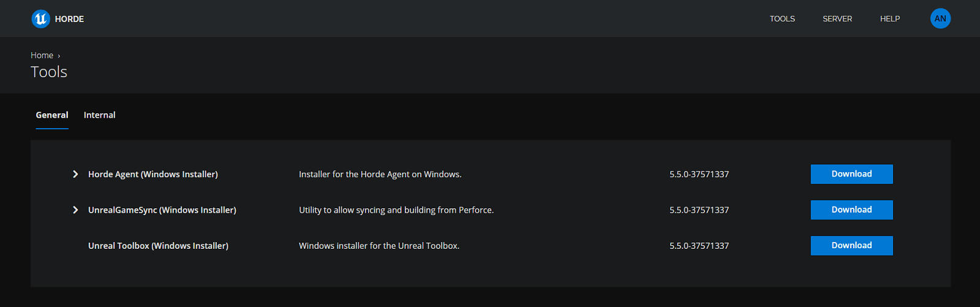Expand the Horde Agent row chevron

(75, 174)
